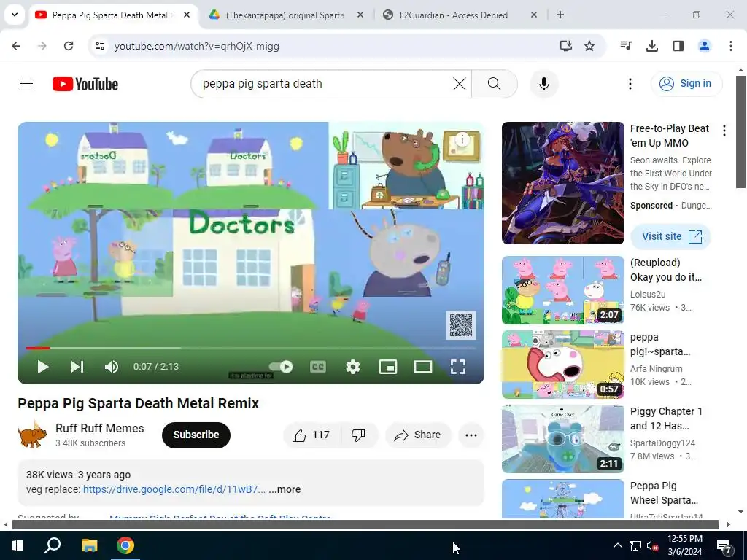Viewport: 747px width, 560px height.
Task: Show video info card icon
Action: (x=462, y=139)
